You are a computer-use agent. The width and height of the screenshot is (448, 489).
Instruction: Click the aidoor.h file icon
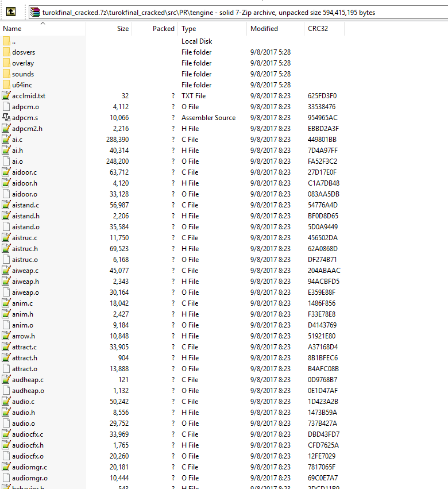tap(6, 183)
